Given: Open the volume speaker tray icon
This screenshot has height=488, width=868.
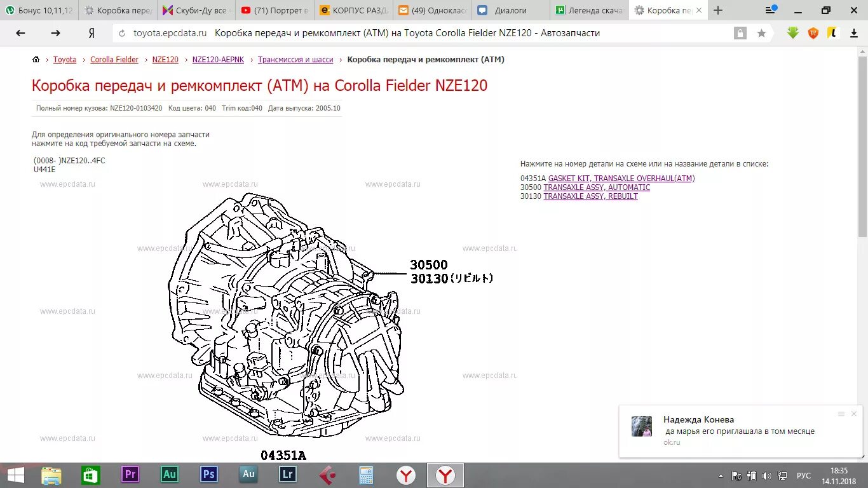Looking at the screenshot, I should [767, 475].
